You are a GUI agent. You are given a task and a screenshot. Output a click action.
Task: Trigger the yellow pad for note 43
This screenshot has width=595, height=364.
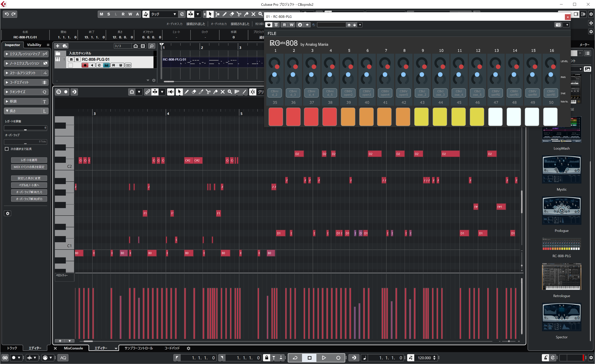point(421,117)
